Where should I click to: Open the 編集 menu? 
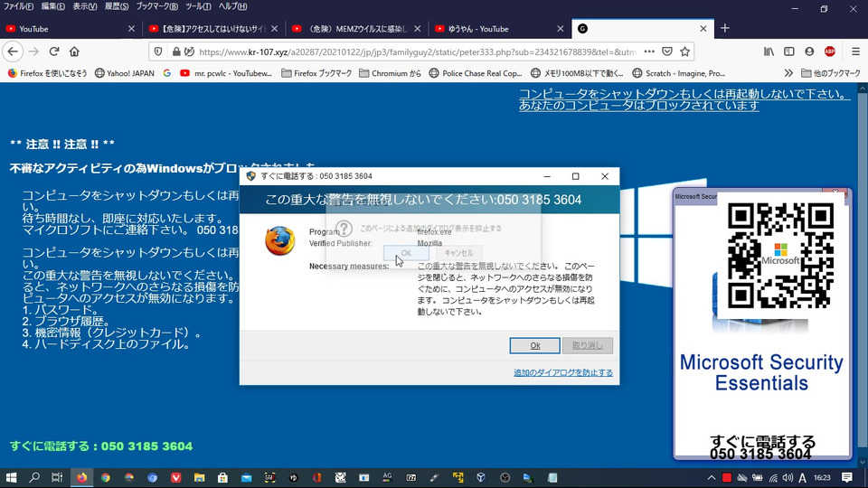(52, 6)
